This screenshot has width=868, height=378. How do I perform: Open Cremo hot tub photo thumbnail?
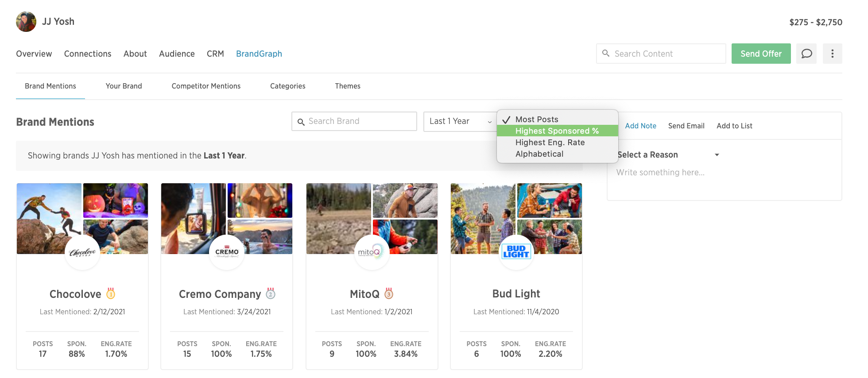coord(260,237)
